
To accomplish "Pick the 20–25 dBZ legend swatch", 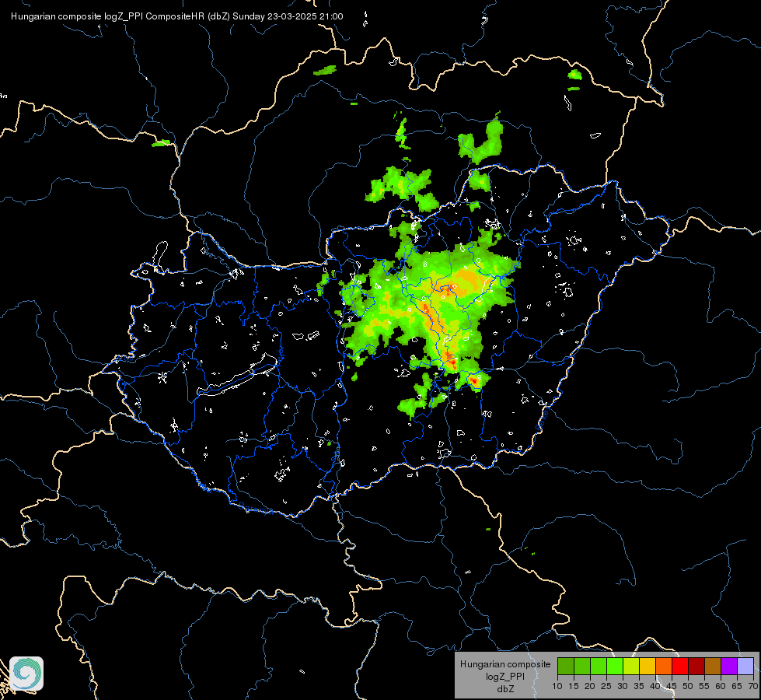I will coord(599,666).
